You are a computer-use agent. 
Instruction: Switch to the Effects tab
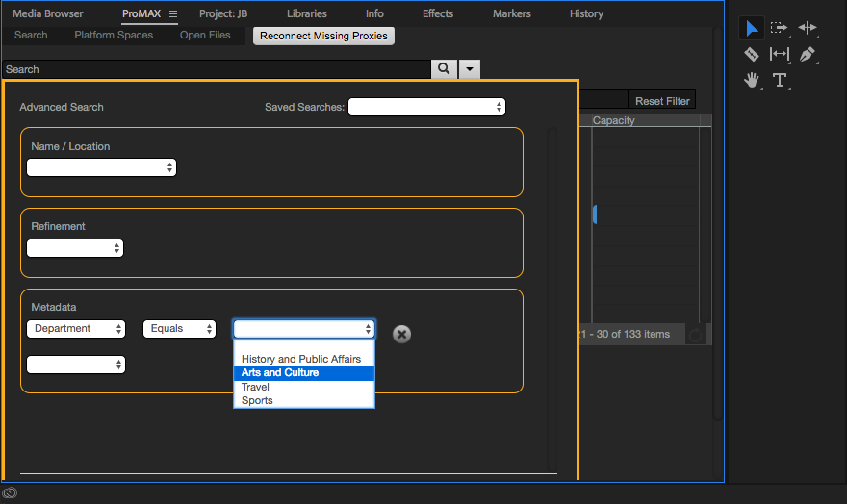[438, 14]
